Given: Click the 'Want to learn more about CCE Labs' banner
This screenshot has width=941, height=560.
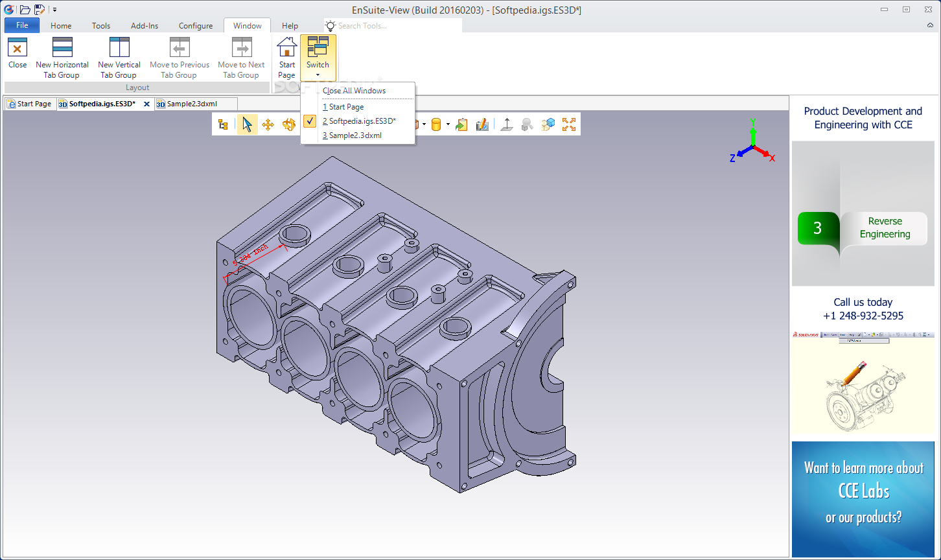Looking at the screenshot, I should pos(863,499).
